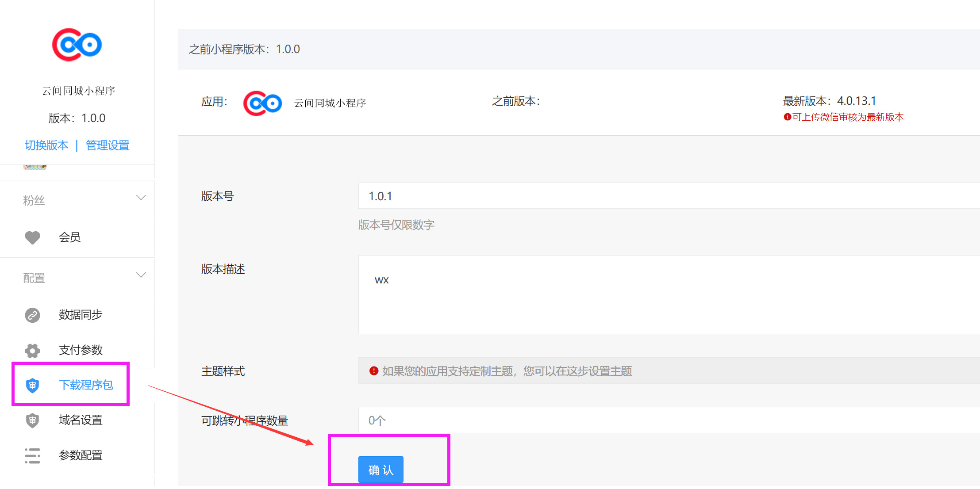Click the red warning icon by 可上传微信审核
This screenshot has width=980, height=489.
(787, 117)
